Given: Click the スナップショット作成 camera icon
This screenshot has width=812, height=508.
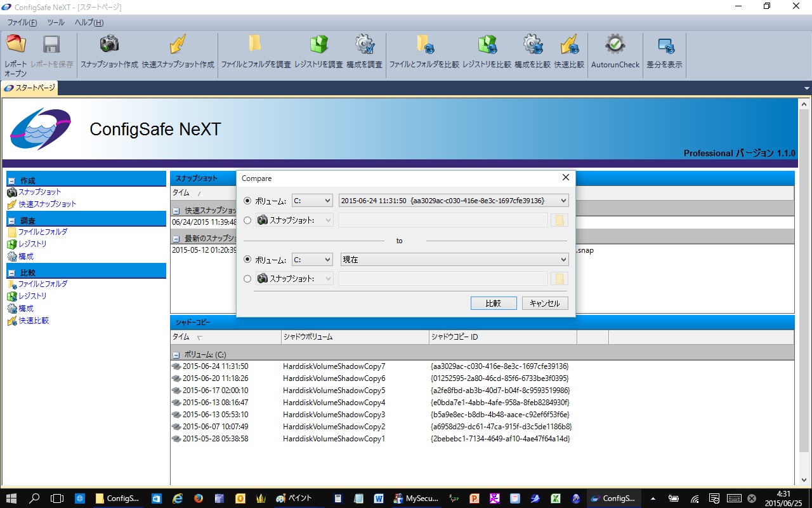Looking at the screenshot, I should [x=109, y=44].
